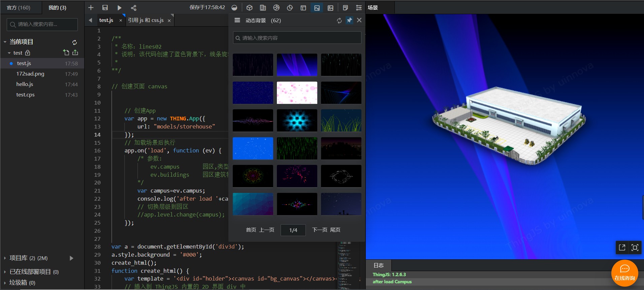Click the project search input field
644x290 pixels.
click(x=42, y=24)
